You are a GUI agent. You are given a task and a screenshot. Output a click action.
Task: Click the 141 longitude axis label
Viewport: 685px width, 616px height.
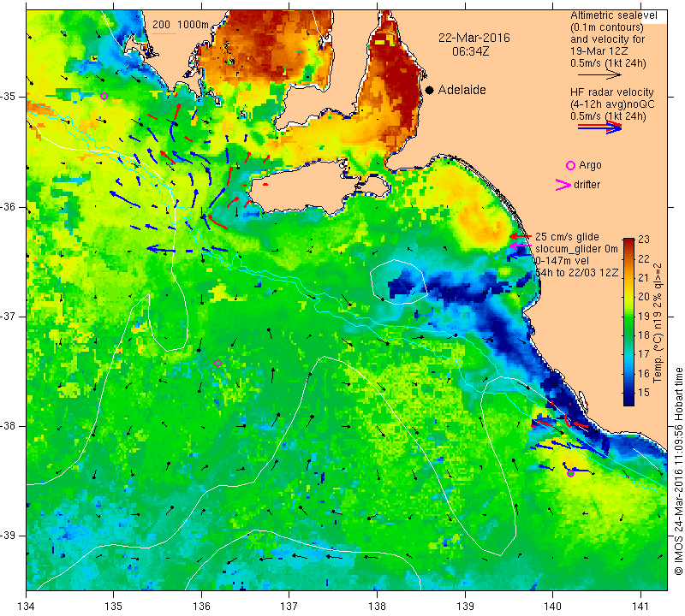(640, 606)
